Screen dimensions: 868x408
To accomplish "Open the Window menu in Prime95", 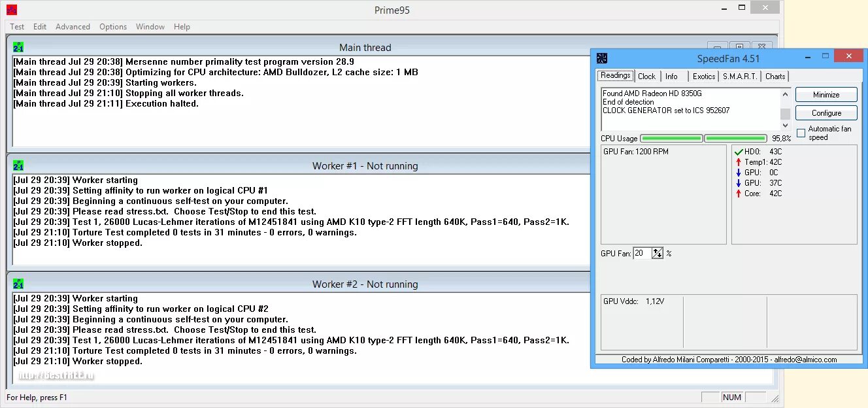I will 150,27.
